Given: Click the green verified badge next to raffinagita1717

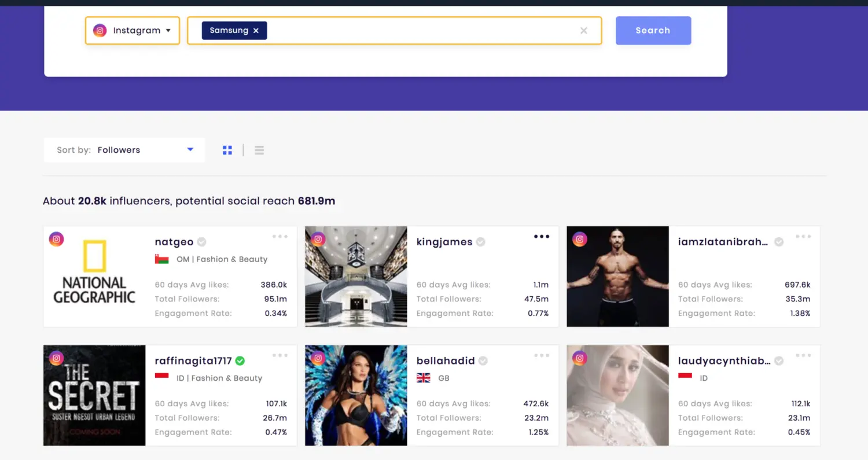Looking at the screenshot, I should coord(240,360).
